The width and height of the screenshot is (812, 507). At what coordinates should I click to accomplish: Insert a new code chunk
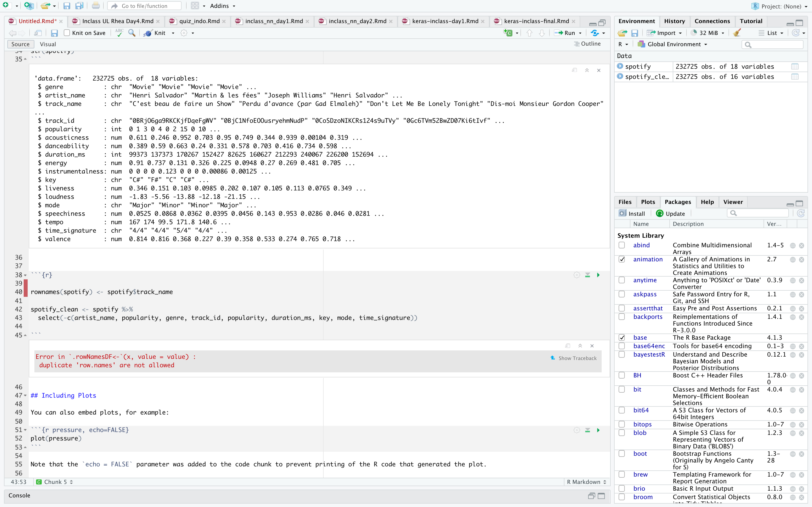pyautogui.click(x=509, y=33)
